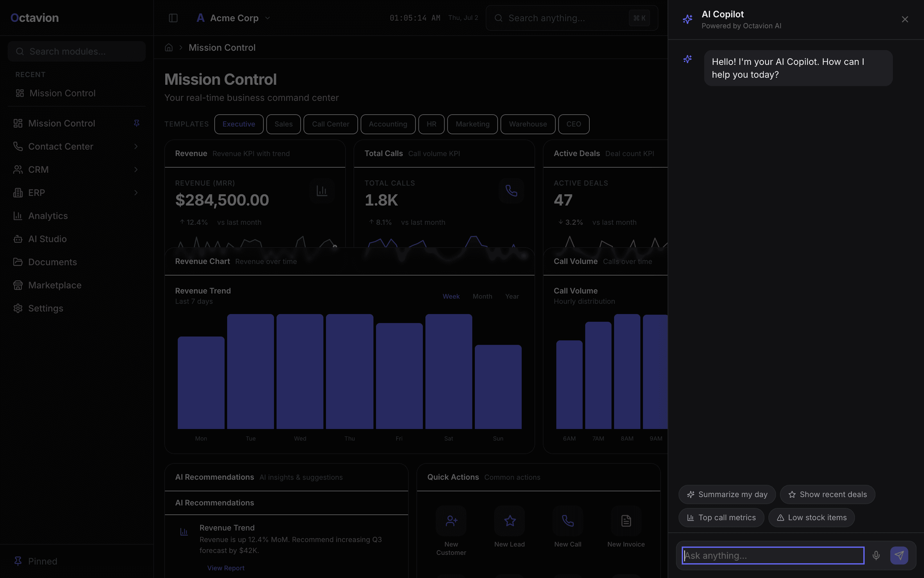
Task: Select the Marketing template
Action: pos(472,124)
